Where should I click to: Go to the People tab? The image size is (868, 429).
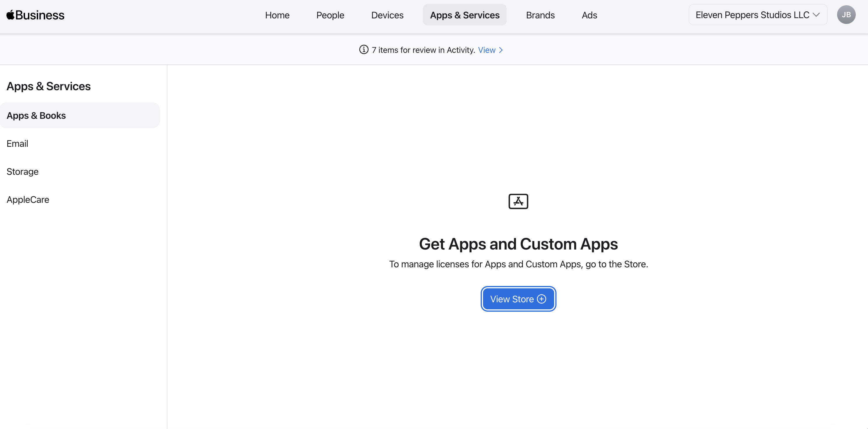(x=330, y=15)
